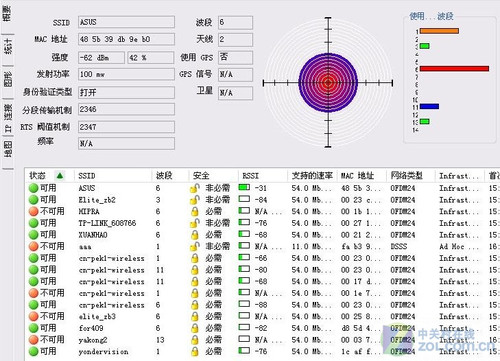Click the red channel 6 usage bar

[454, 69]
